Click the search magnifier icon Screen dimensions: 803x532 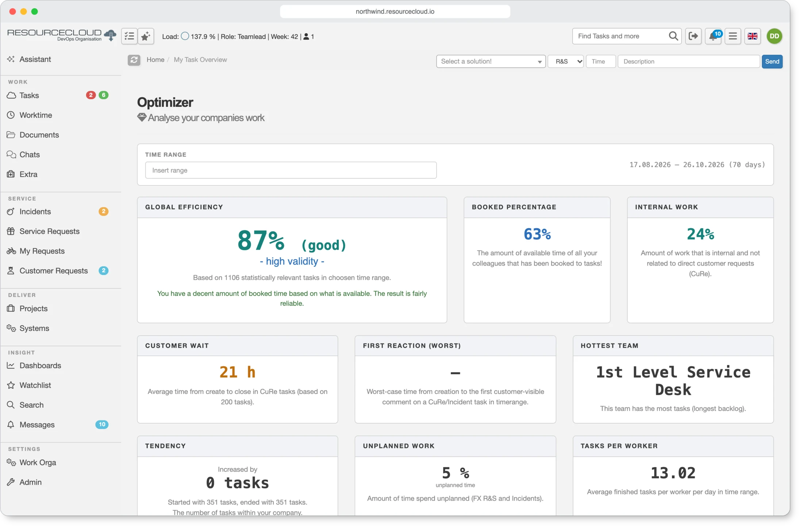[673, 36]
